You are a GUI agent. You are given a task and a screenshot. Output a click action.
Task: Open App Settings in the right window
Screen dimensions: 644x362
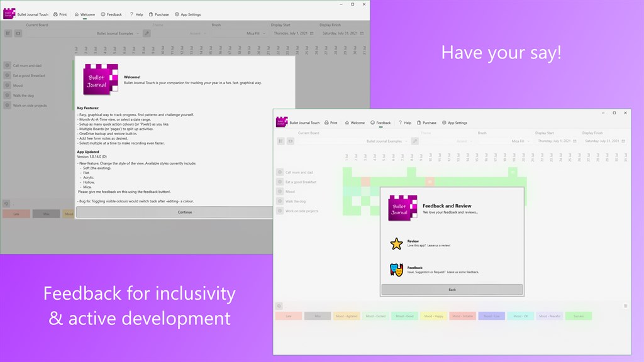click(455, 123)
